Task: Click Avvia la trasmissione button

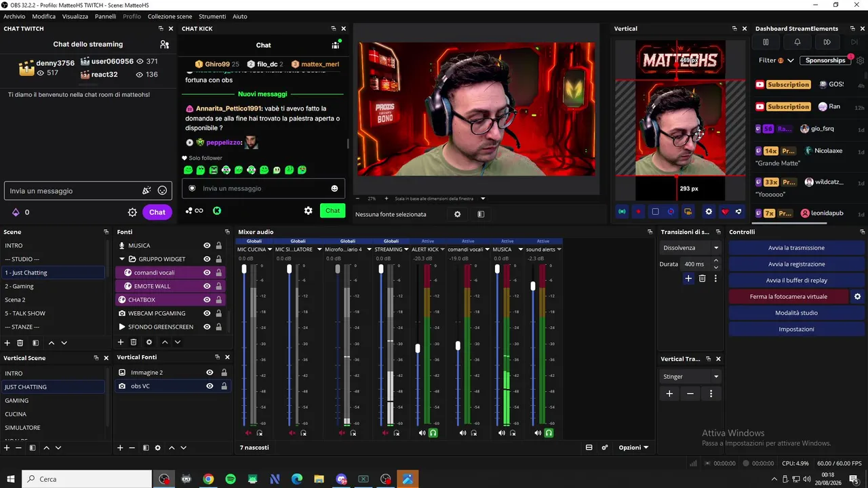Action: coord(796,248)
